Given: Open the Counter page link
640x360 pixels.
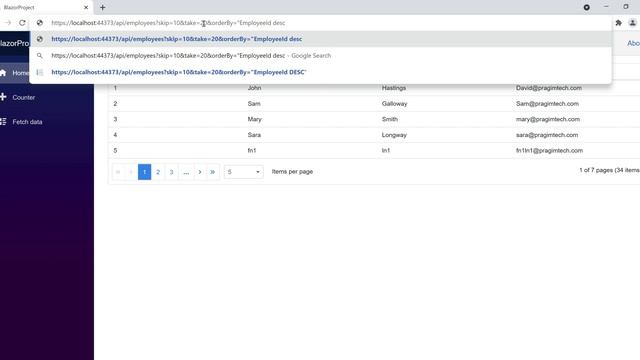Looking at the screenshot, I should (24, 98).
